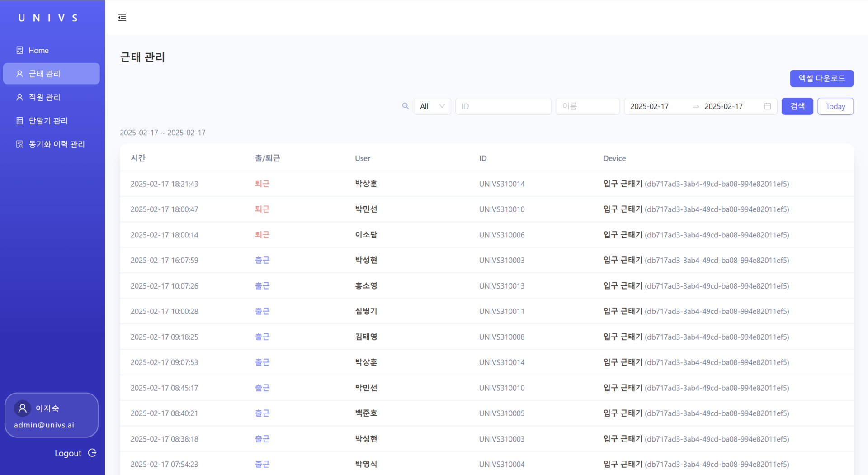Open the All filter dropdown
This screenshot has height=475, width=868.
coord(432,106)
